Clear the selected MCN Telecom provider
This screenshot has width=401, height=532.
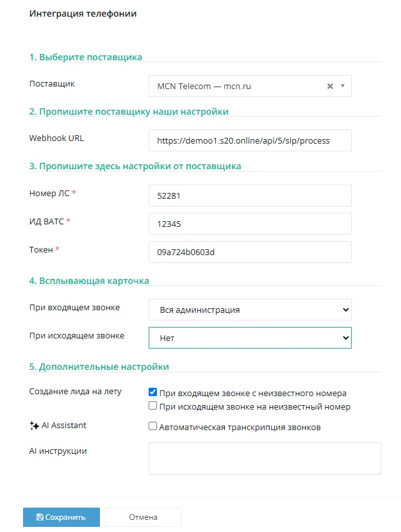(330, 86)
